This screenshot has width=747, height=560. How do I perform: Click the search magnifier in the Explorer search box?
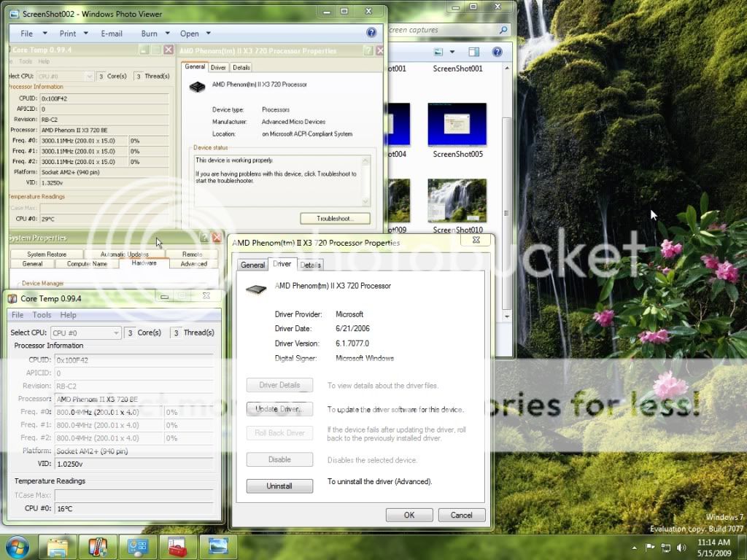click(503, 30)
